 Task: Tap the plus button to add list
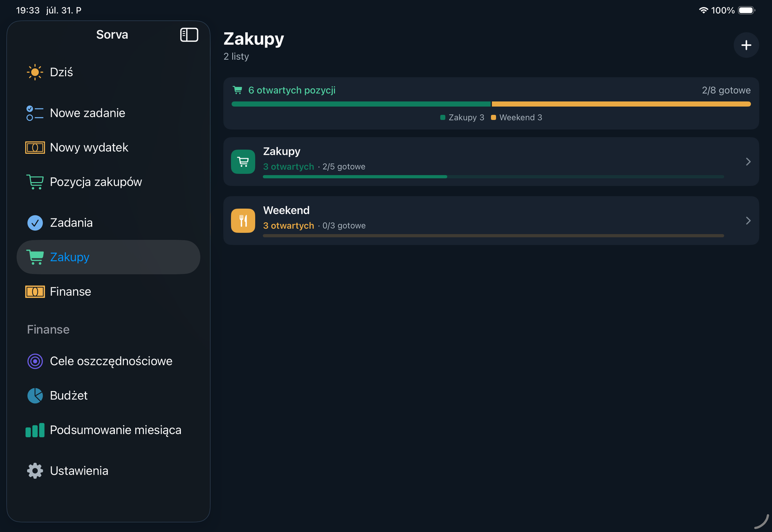click(x=746, y=45)
